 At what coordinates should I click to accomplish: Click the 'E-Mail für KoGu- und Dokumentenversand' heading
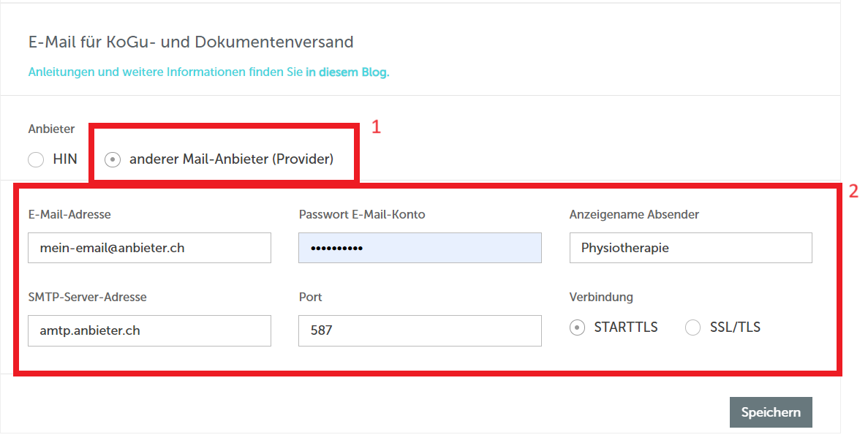[191, 42]
